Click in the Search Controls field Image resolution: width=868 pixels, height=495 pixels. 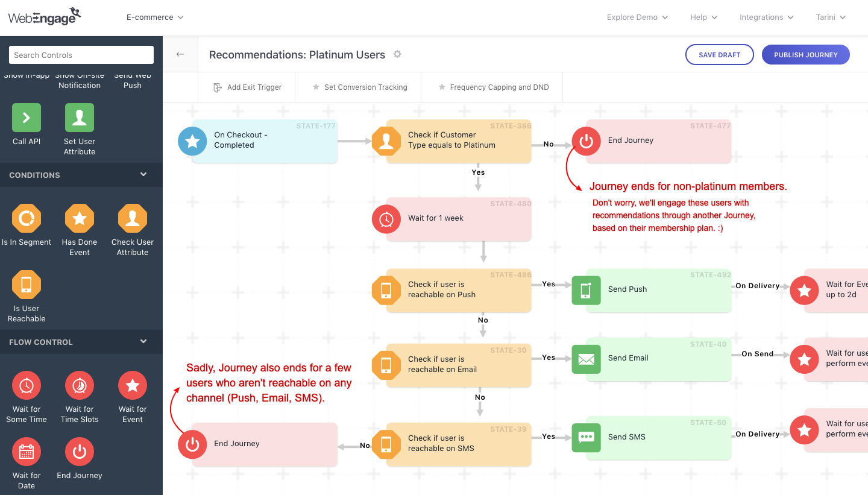[81, 55]
